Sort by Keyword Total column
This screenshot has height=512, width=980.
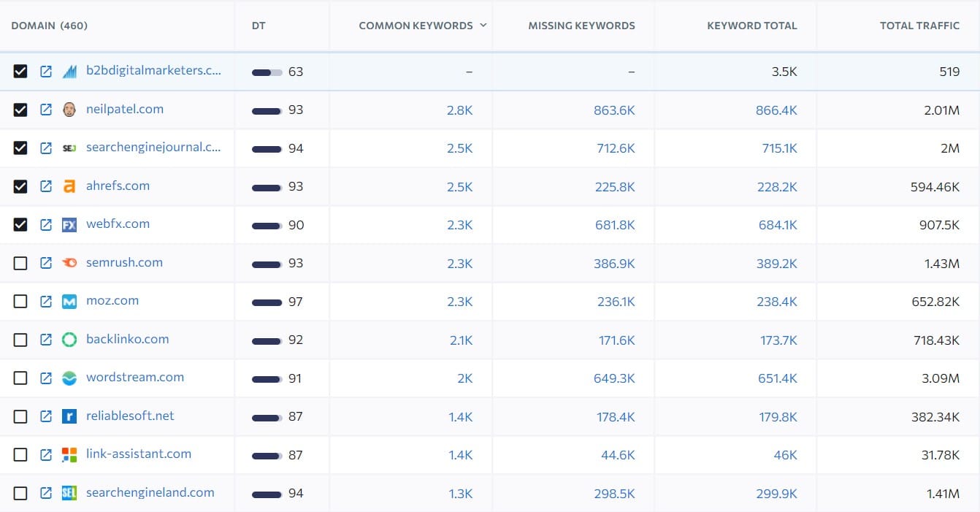(752, 26)
